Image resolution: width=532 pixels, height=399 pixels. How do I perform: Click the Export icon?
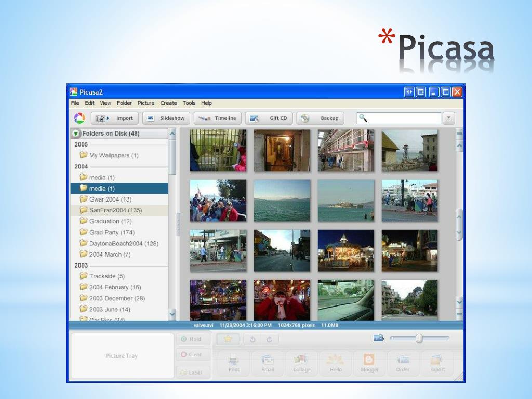coord(437,363)
